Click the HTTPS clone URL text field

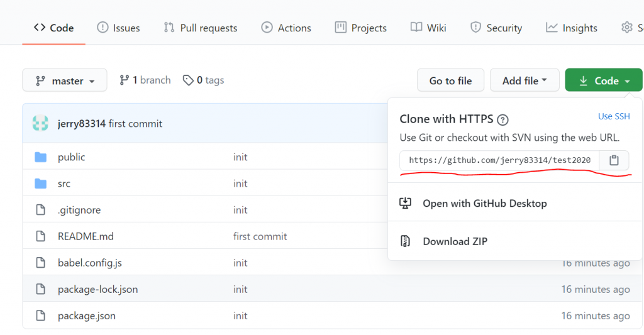499,160
